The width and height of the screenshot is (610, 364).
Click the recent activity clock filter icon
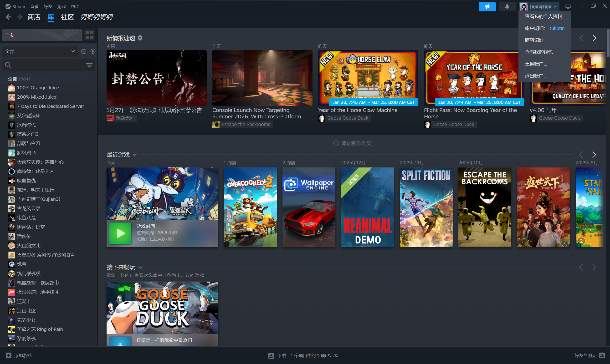pyautogui.click(x=84, y=51)
